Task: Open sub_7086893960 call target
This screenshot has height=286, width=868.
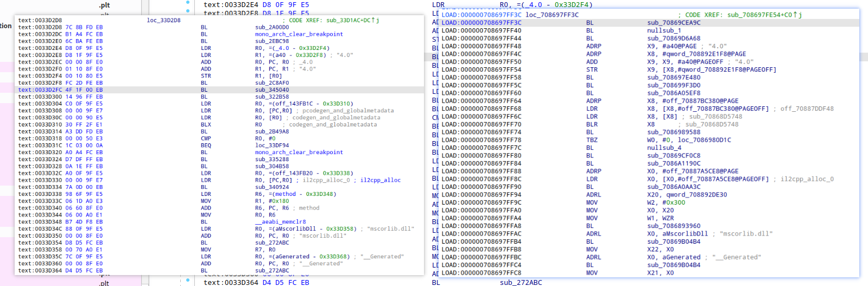Action: point(674,226)
